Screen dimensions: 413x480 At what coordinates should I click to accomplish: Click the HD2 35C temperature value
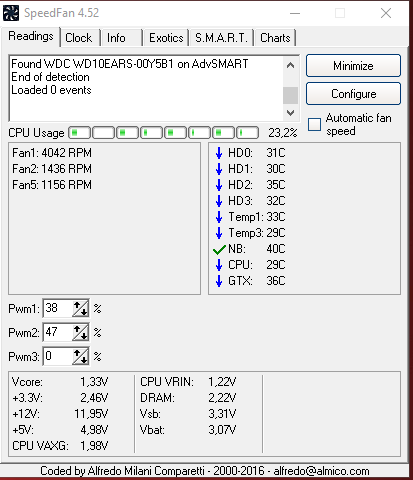coord(276,185)
